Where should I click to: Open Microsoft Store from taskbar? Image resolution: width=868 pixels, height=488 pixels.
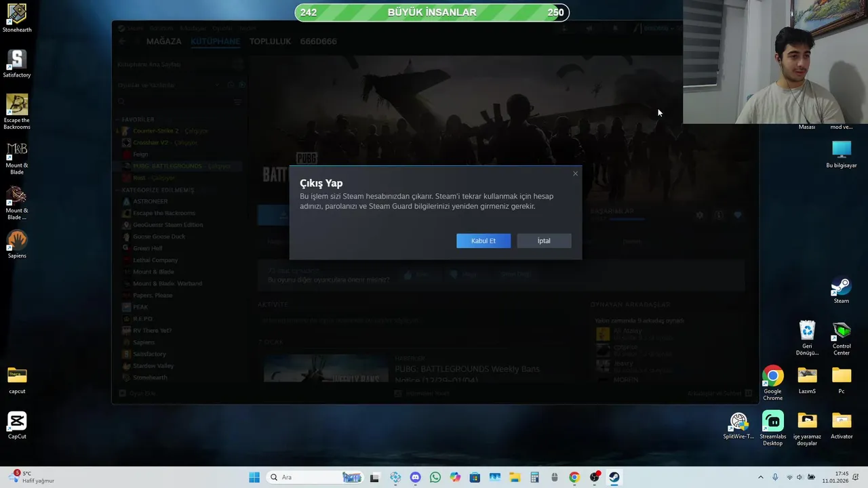click(x=475, y=477)
